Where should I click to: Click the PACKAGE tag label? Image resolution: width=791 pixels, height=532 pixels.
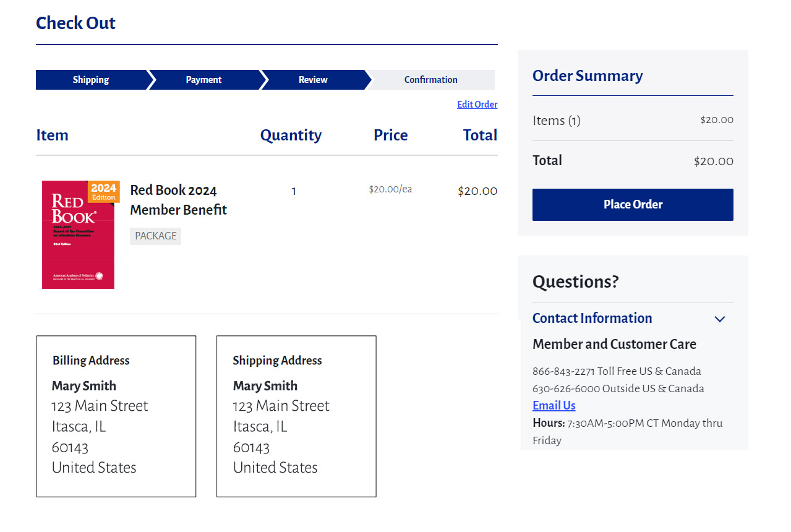155,236
